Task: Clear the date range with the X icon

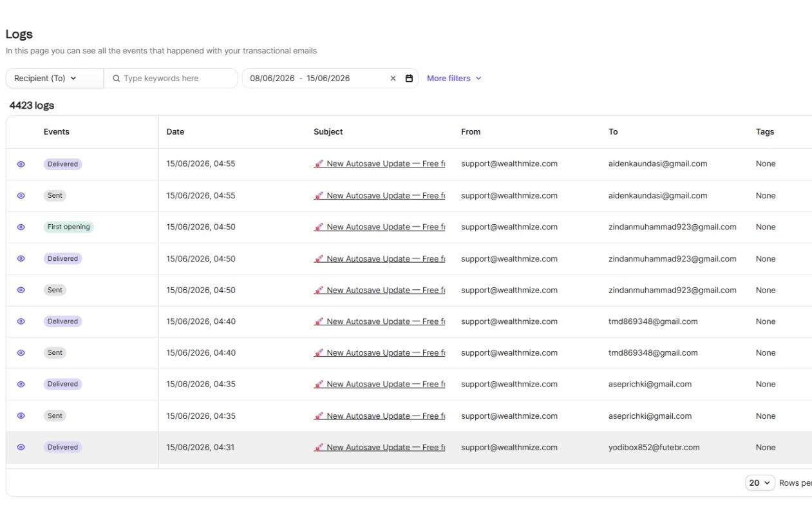Action: tap(393, 79)
